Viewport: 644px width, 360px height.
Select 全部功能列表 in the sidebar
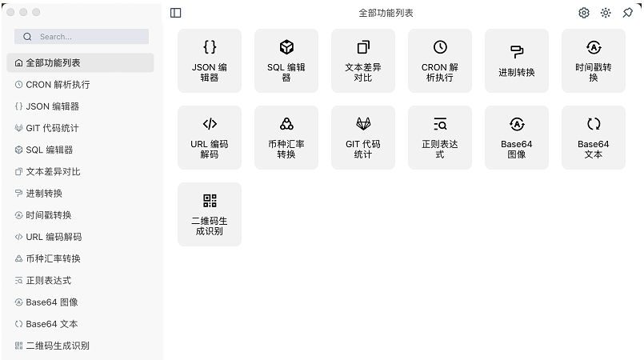click(x=80, y=62)
